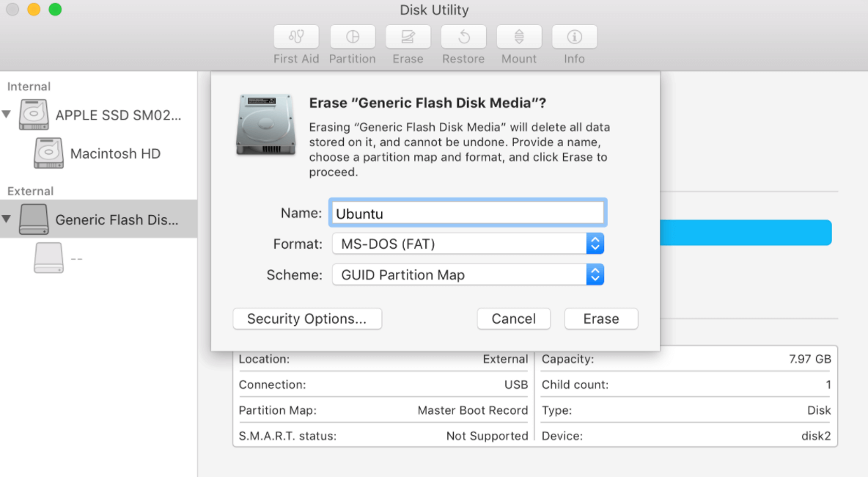Click the APPLE SSD drive icon
This screenshot has width=868, height=477.
pos(32,114)
